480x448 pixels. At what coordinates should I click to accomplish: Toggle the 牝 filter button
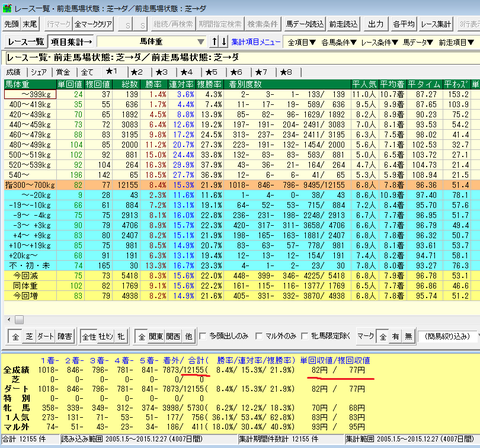tap(121, 337)
